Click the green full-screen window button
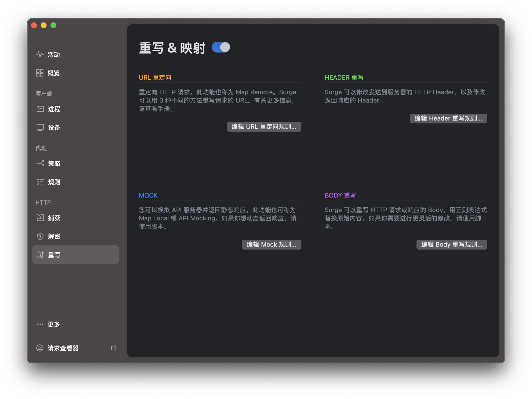 (x=53, y=25)
